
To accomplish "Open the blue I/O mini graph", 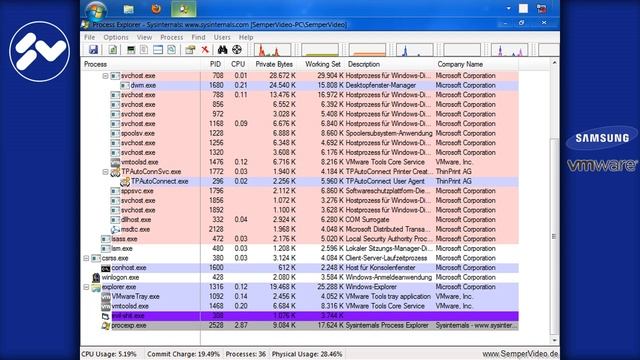I will tap(415, 50).
